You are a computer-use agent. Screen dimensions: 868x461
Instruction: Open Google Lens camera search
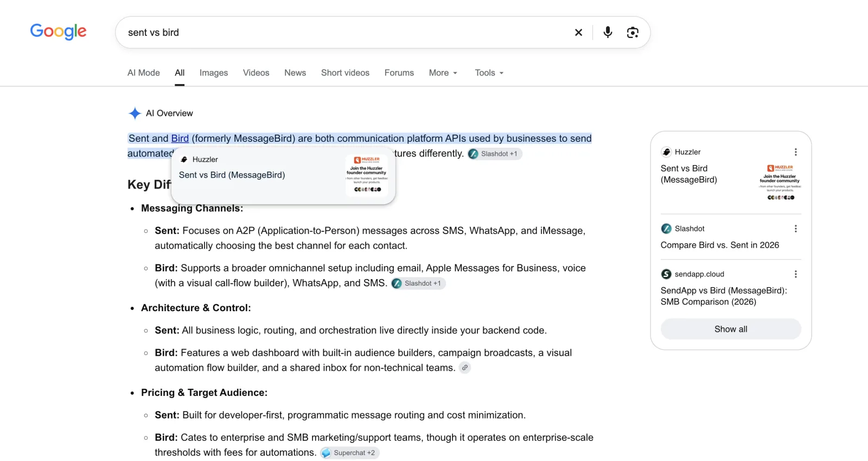[x=633, y=33]
